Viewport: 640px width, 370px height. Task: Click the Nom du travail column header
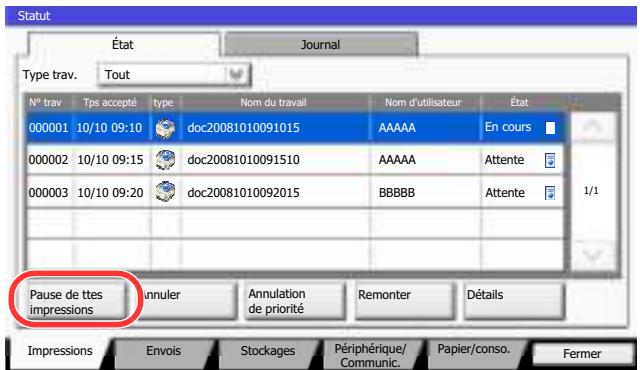coord(273,102)
